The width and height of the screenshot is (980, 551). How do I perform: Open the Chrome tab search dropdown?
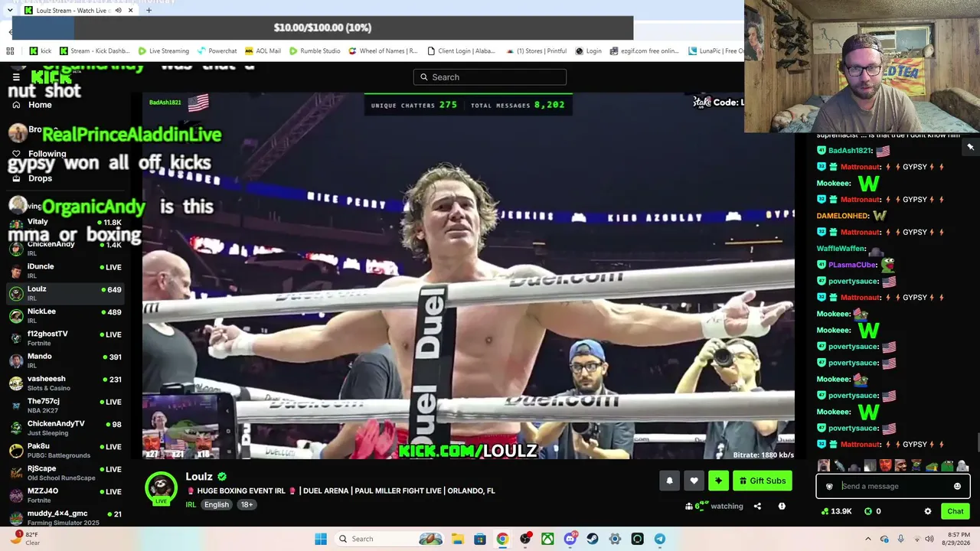[x=9, y=10]
